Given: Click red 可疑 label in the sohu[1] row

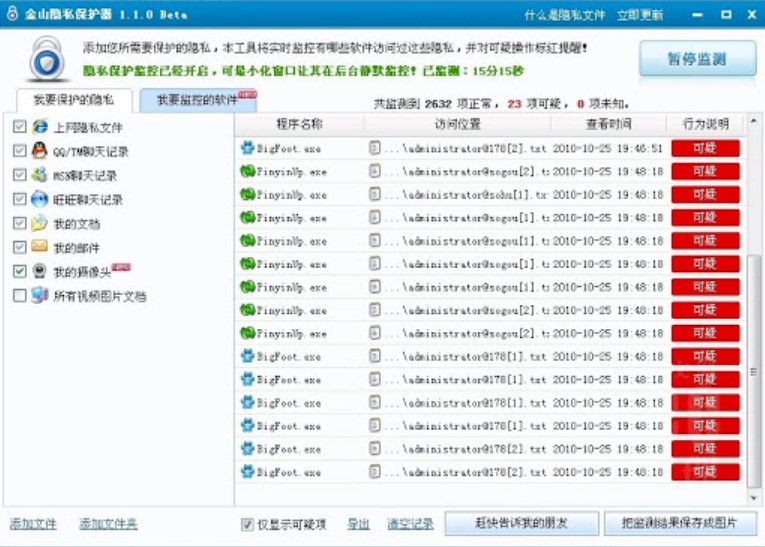Looking at the screenshot, I should click(x=705, y=194).
